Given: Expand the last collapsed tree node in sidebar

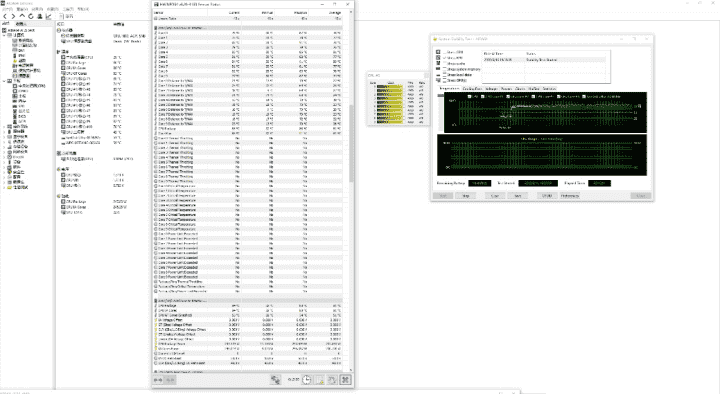Looking at the screenshot, I should (x=4, y=187).
